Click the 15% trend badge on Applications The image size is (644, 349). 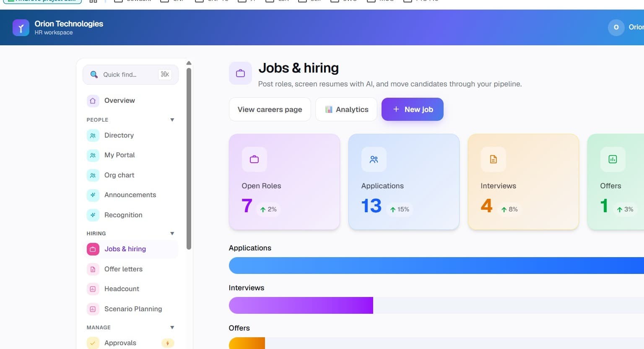400,209
